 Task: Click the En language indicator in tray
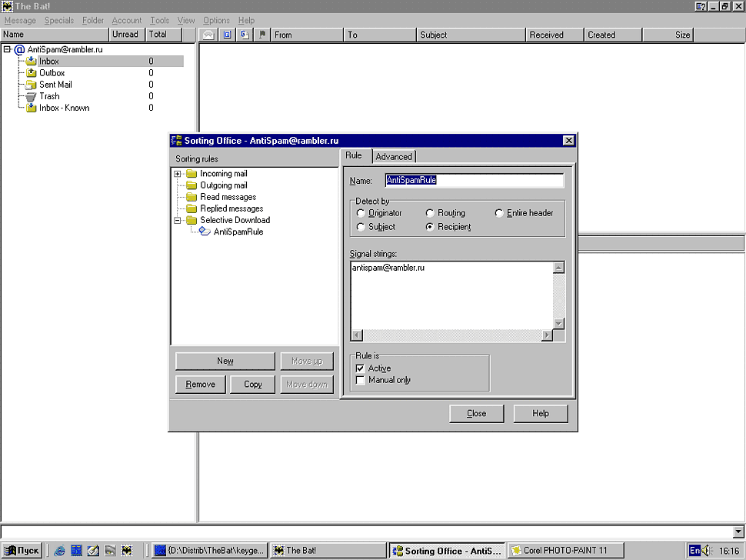pos(694,551)
